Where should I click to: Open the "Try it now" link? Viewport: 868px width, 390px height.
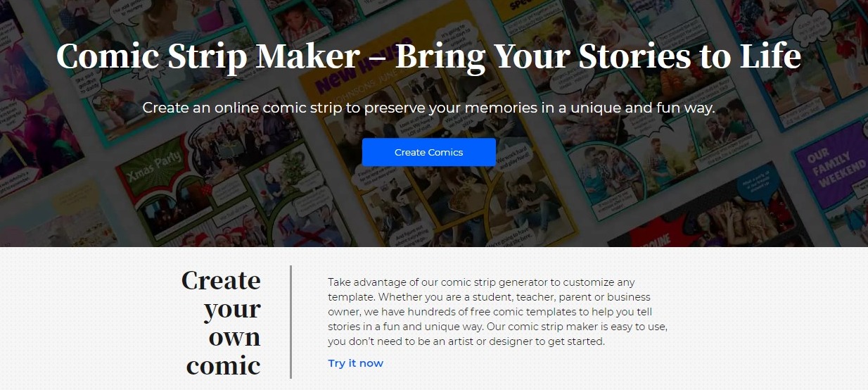click(x=355, y=363)
